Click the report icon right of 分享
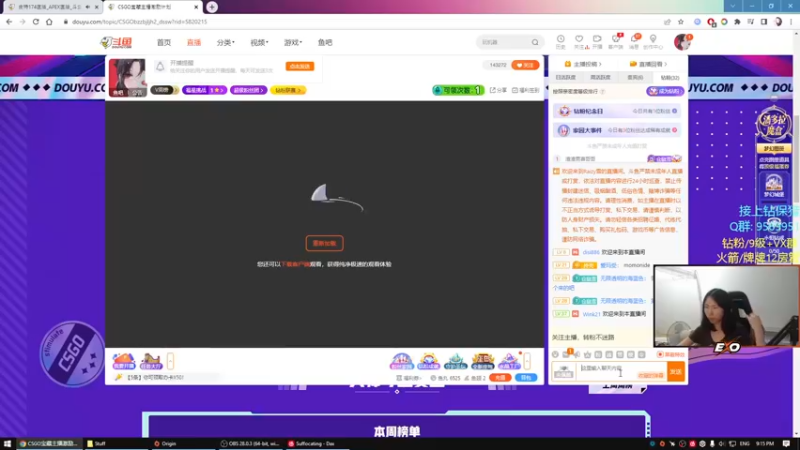Screen dimensions: 800x450 pyautogui.click(x=526, y=90)
